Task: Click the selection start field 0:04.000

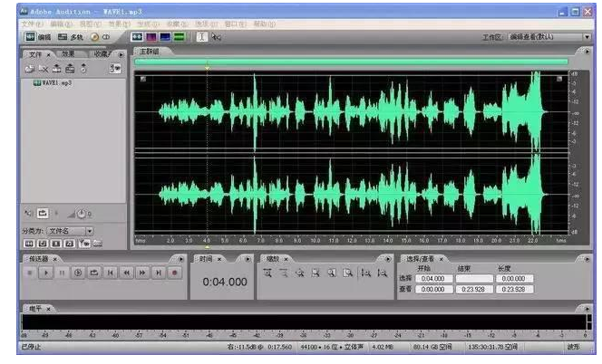Action: 434,279
